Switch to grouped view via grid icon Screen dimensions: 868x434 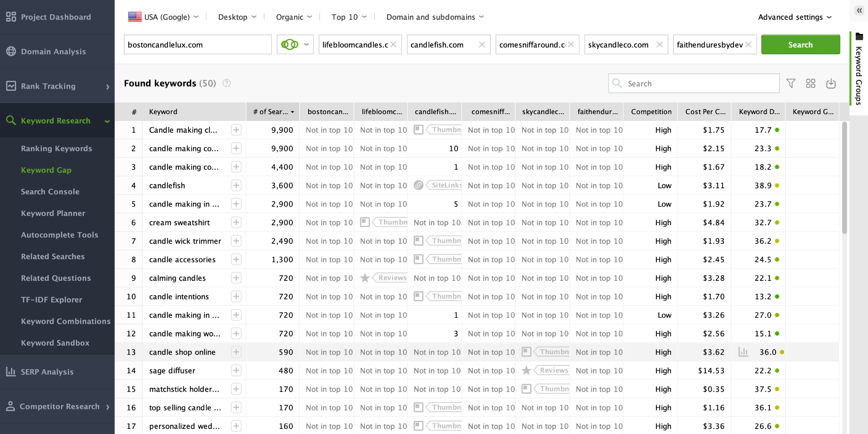point(811,84)
